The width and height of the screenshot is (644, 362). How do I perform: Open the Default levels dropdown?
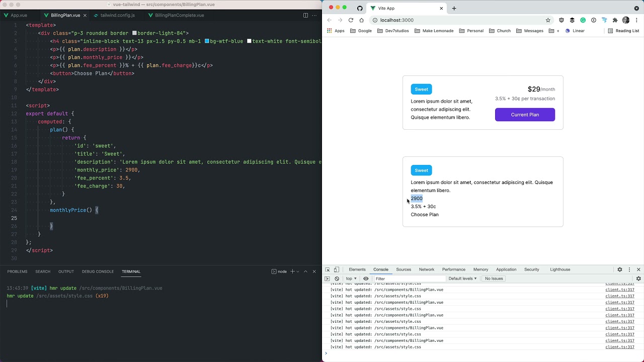point(462,279)
